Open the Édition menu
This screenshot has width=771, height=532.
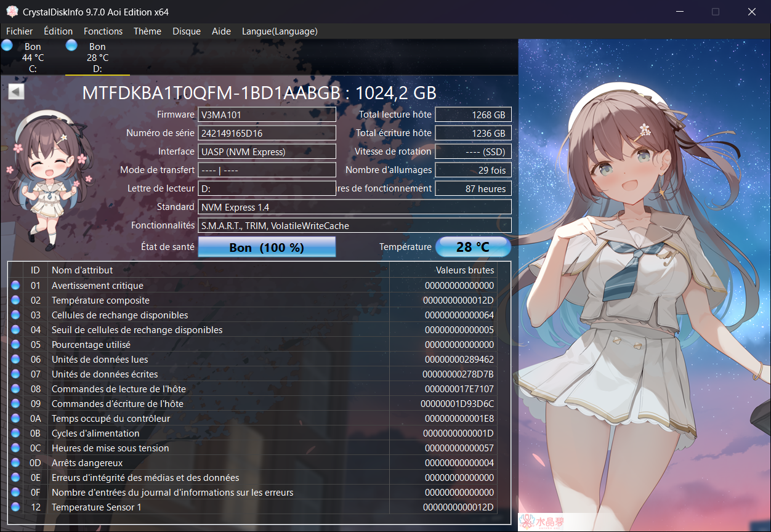pyautogui.click(x=59, y=31)
